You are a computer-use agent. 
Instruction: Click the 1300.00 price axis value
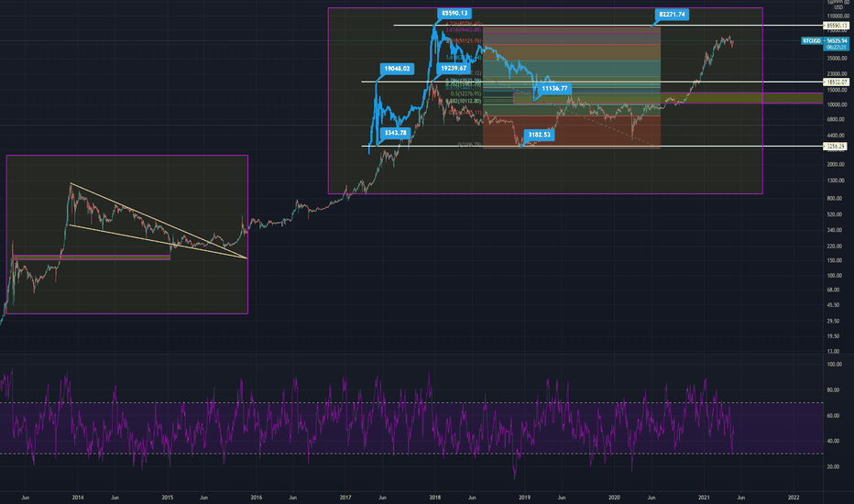[838, 181]
